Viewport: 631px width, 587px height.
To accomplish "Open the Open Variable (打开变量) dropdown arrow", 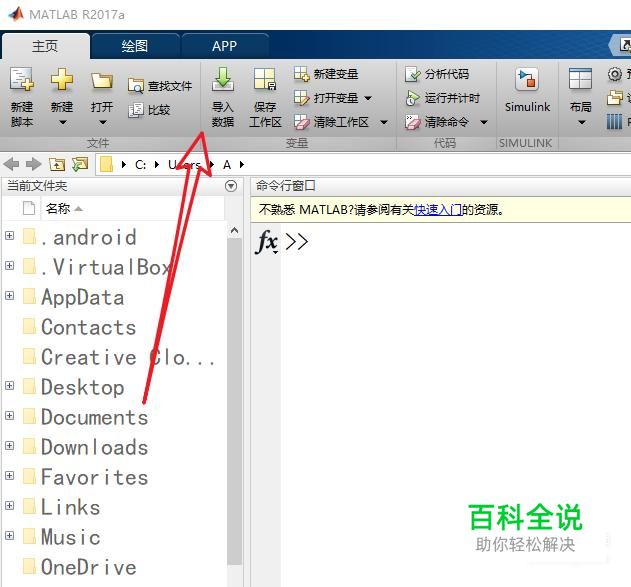I will point(368,98).
